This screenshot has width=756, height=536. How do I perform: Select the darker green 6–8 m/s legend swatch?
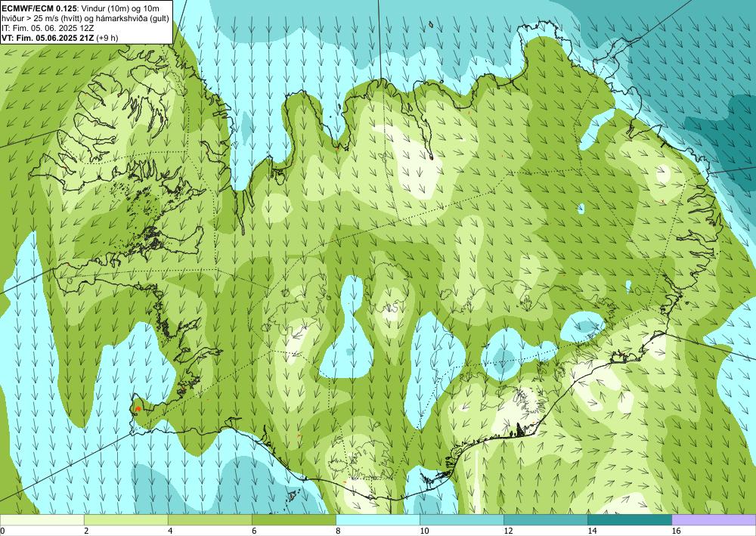[293, 519]
